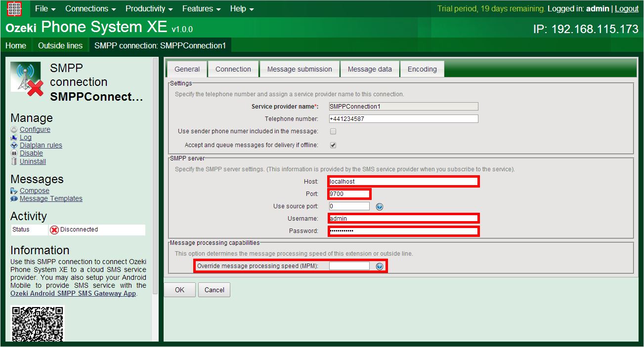
Task: Click the Uninstall icon
Action: click(x=14, y=161)
